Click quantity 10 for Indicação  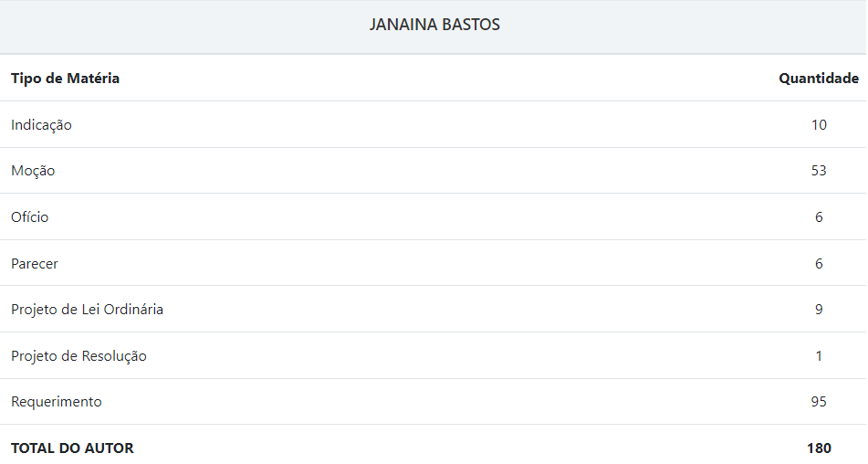point(818,125)
